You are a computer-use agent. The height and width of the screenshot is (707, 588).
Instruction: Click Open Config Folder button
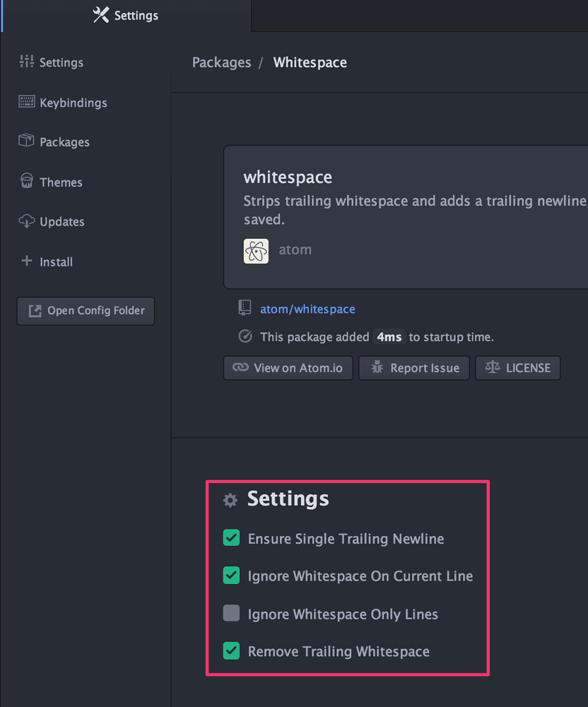(x=86, y=310)
